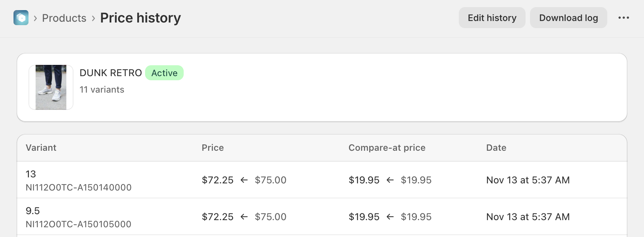Image resolution: width=644 pixels, height=237 pixels.
Task: Open the three-dot more actions menu
Action: (x=623, y=18)
